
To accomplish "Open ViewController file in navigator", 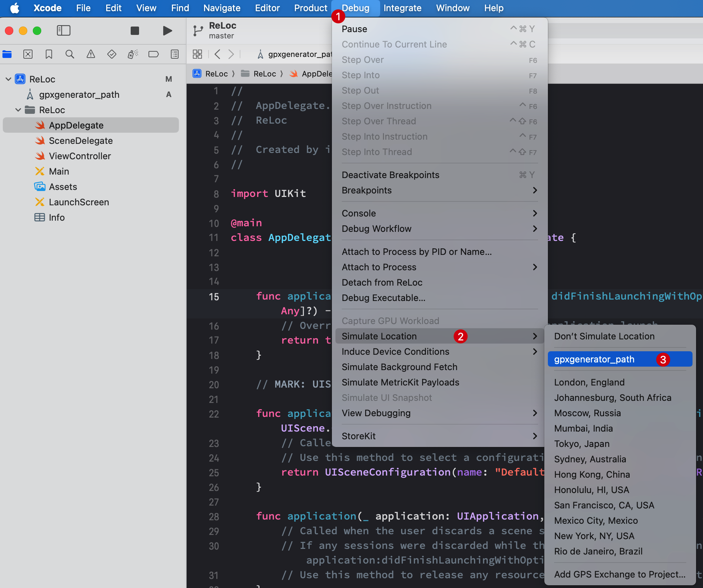I will pyautogui.click(x=80, y=156).
